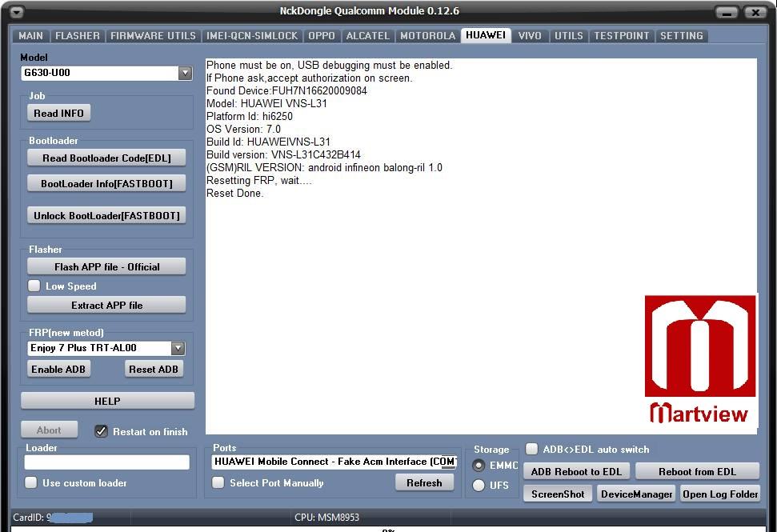The height and width of the screenshot is (532, 777).
Task: Click 'CPU: MSM8953' status bar entry
Action: tap(326, 517)
